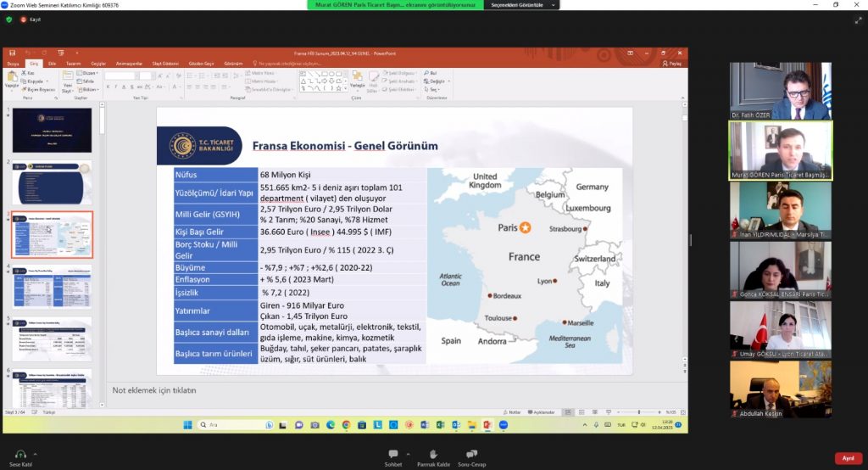Click the PowerPoint zoom slider handle
This screenshot has height=470, width=868.
click(639, 412)
